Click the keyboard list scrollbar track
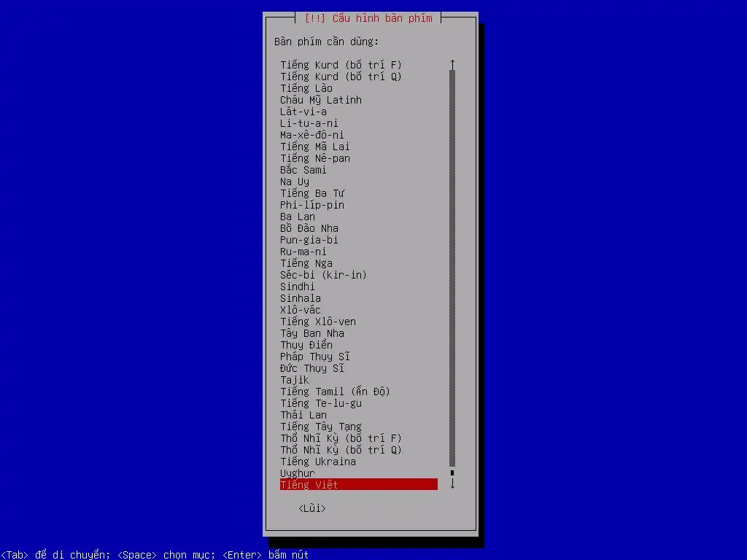 click(452, 268)
